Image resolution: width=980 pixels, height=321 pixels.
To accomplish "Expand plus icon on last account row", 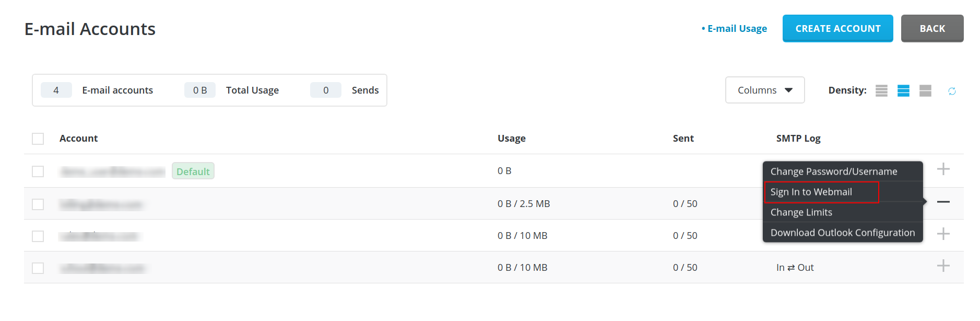I will 943,266.
